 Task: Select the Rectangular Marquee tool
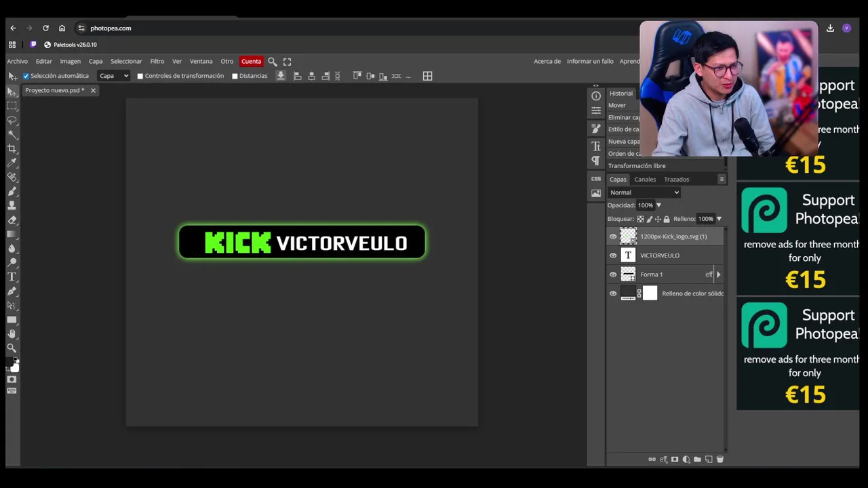point(12,106)
